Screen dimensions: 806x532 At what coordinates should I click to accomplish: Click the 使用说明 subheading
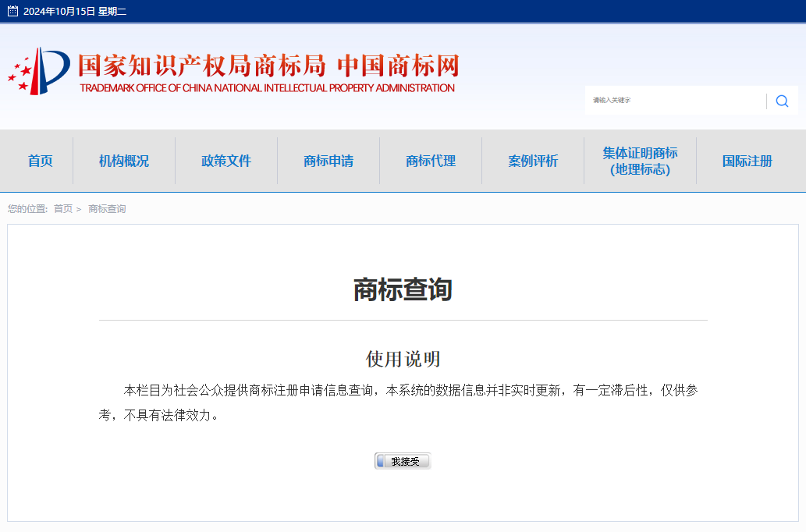[403, 360]
